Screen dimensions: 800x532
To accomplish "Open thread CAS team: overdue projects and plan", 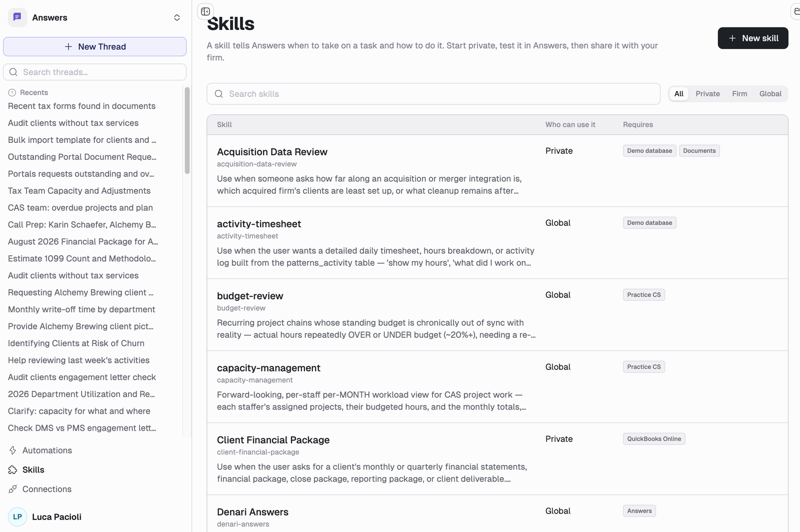I will pos(80,208).
